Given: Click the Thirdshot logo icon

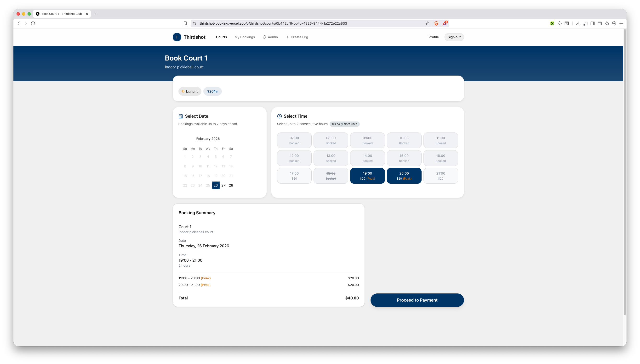Looking at the screenshot, I should pos(177,37).
